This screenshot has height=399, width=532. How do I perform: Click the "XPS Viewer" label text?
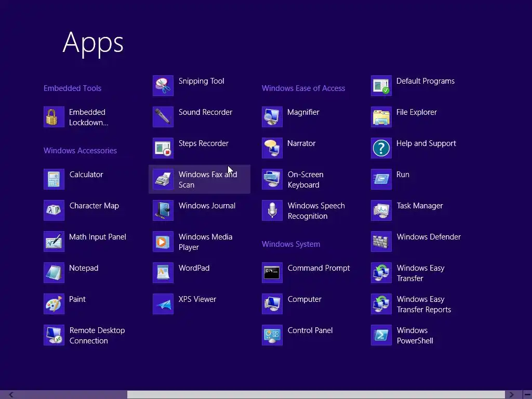[x=197, y=299]
